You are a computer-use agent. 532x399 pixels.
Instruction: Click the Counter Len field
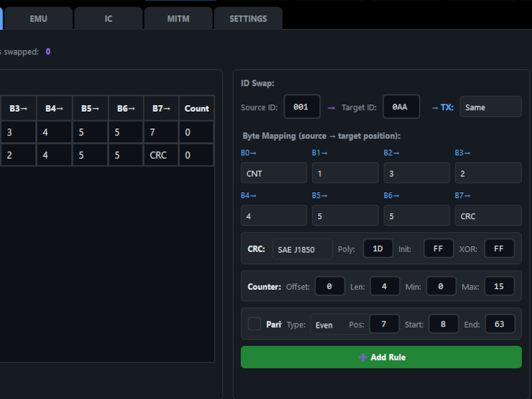click(x=384, y=287)
